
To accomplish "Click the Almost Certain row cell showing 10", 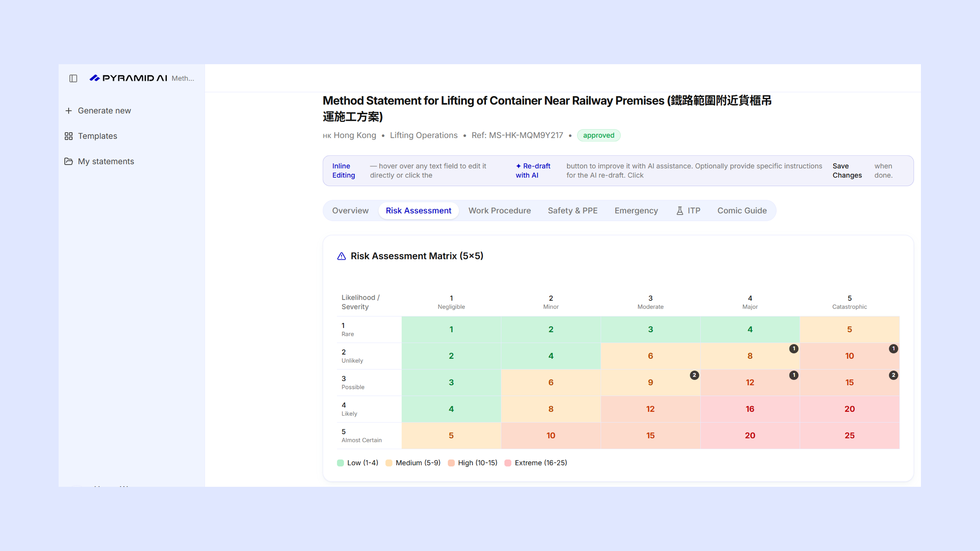I will [x=551, y=436].
